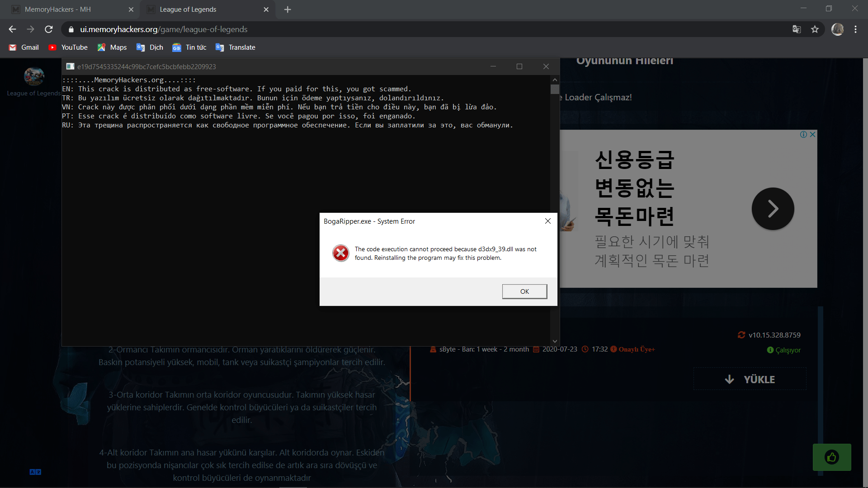Click the League of Legends sidebar label
The image size is (868, 488).
coord(34,94)
